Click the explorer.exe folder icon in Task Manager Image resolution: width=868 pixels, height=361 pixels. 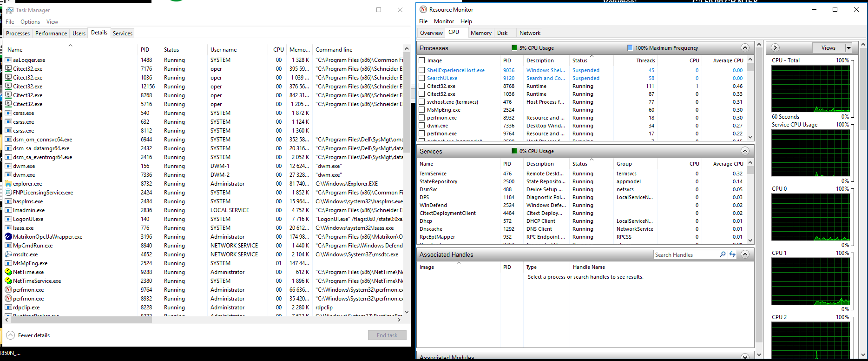pos(8,184)
